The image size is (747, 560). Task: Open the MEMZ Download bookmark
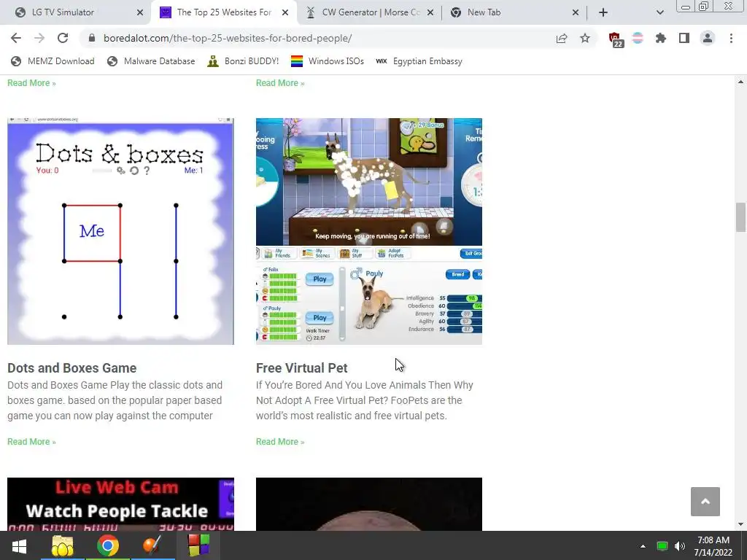click(53, 61)
